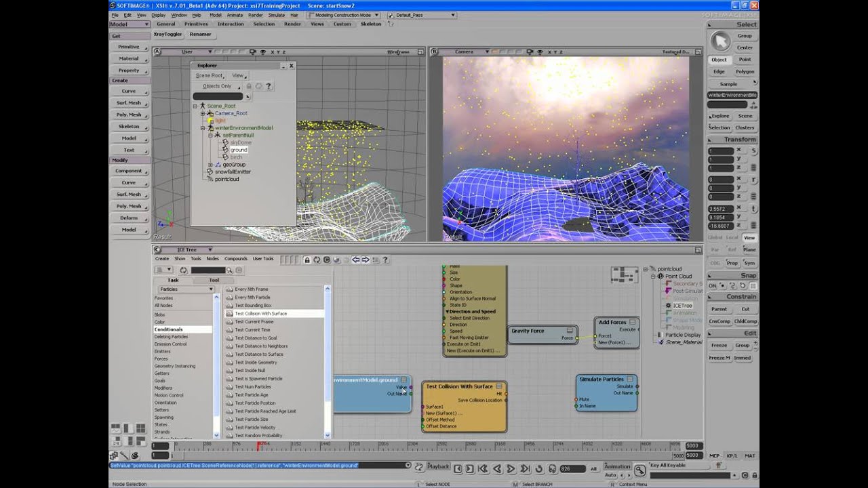The height and width of the screenshot is (488, 868).
Task: Toggle the Edge selection filter
Action: pyautogui.click(x=719, y=71)
